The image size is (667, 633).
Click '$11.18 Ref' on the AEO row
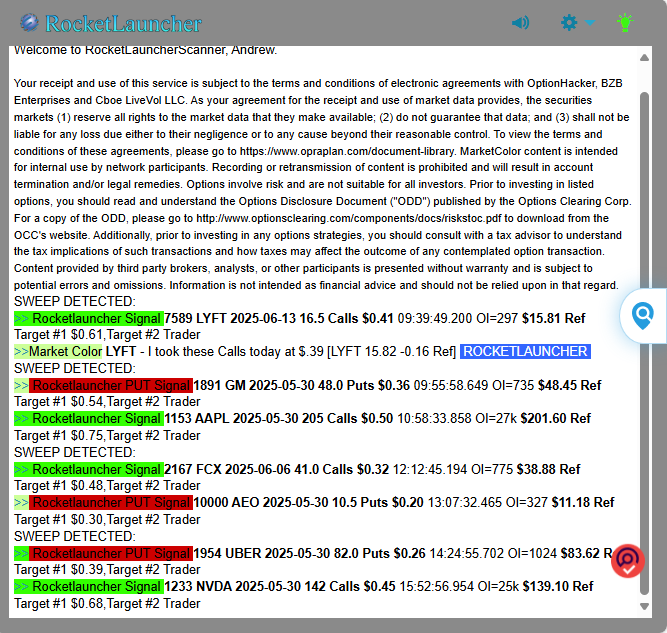tap(583, 502)
